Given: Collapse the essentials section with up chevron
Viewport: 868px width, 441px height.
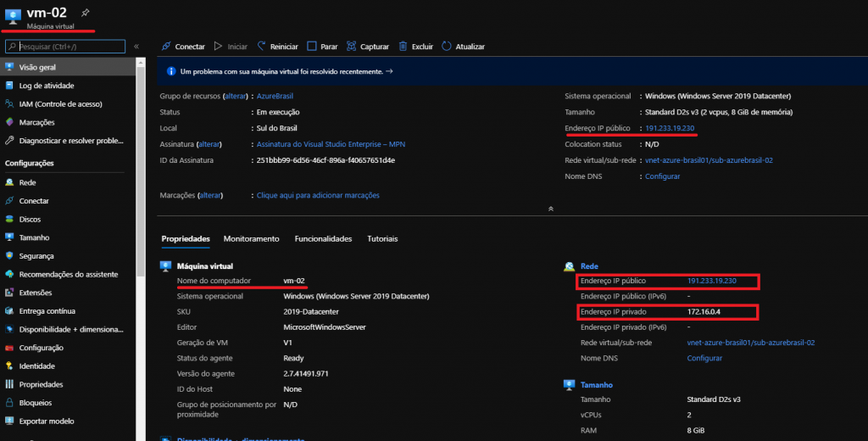Looking at the screenshot, I should pyautogui.click(x=550, y=208).
